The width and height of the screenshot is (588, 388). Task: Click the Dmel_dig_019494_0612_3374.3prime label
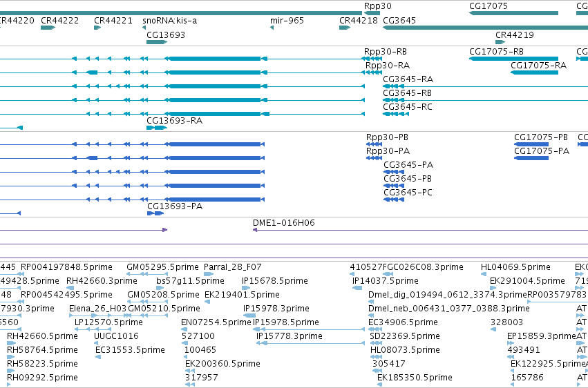[448, 295]
